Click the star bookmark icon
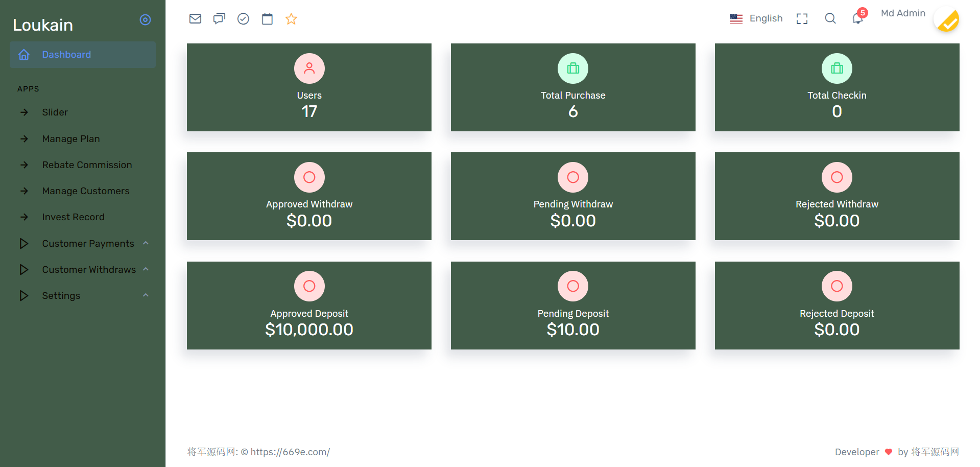980x467 pixels. [x=291, y=19]
